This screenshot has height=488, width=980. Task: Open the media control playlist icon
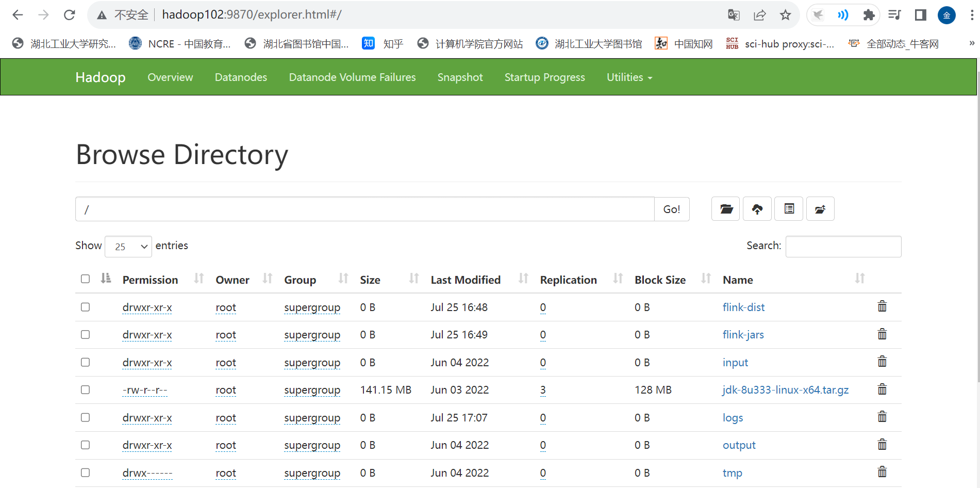tap(895, 15)
